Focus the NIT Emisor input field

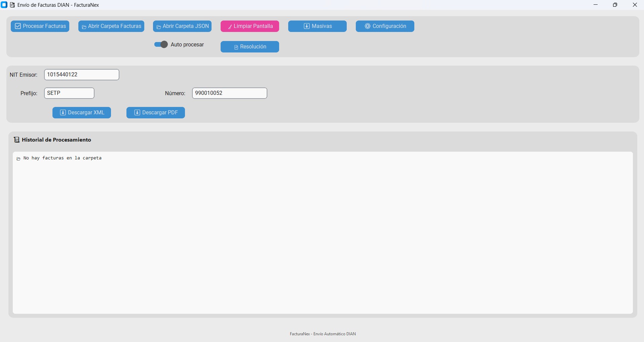[82, 75]
